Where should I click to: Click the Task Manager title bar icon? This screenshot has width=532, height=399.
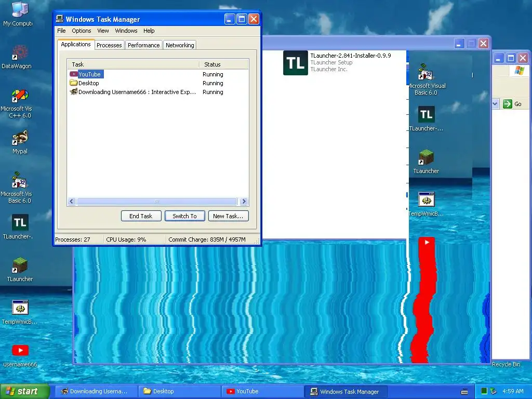click(x=60, y=19)
